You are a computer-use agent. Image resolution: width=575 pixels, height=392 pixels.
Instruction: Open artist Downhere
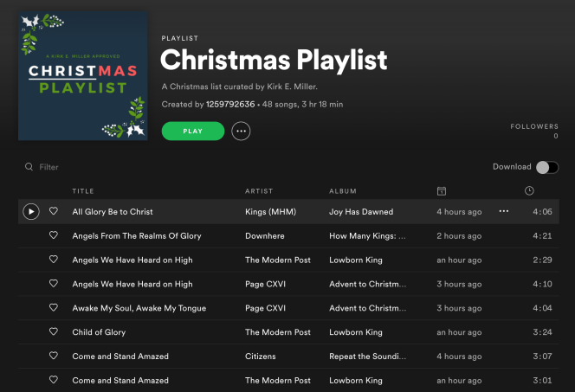(264, 235)
